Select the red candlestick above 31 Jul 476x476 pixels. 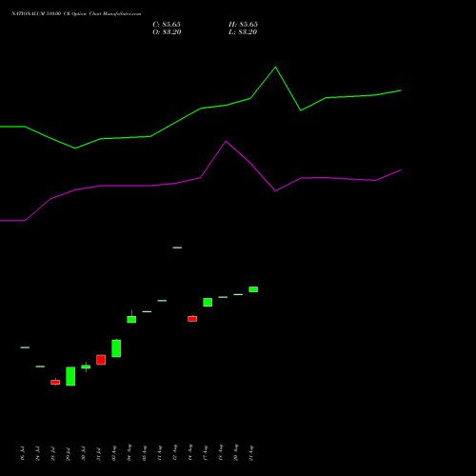(101, 360)
